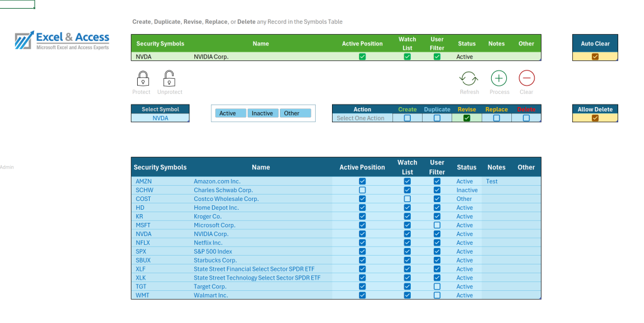Open the Select Symbol dropdown showing NVDA
The width and height of the screenshot is (644, 323).
pos(160,118)
